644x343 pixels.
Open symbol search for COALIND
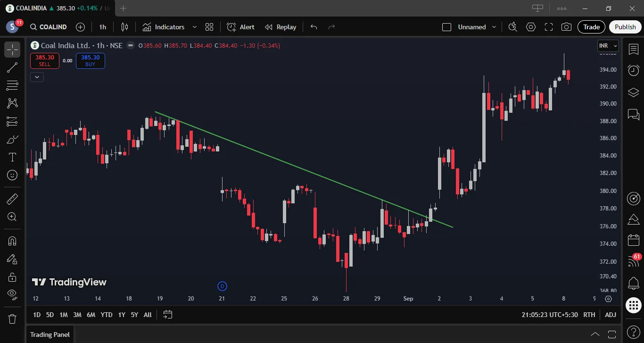click(x=49, y=27)
